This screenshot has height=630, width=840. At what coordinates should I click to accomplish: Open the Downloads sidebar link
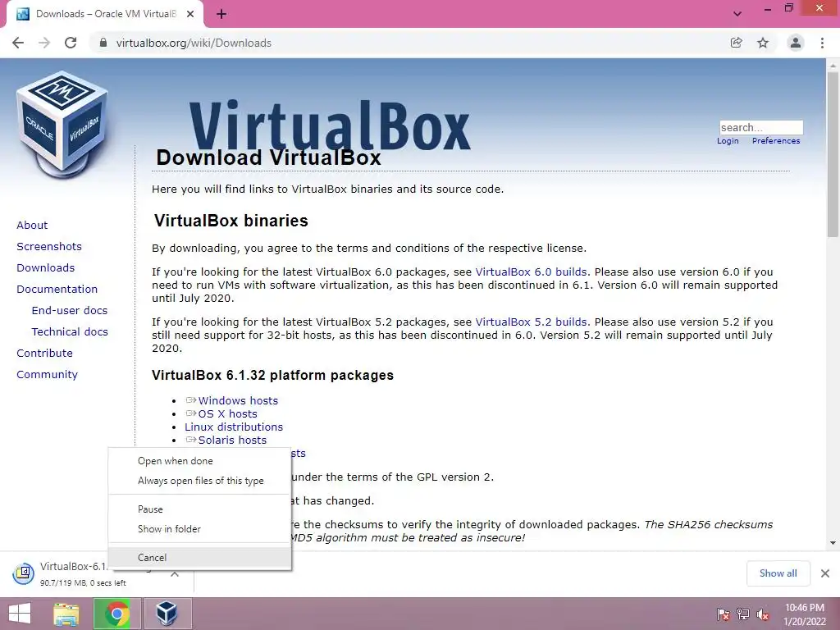click(46, 268)
